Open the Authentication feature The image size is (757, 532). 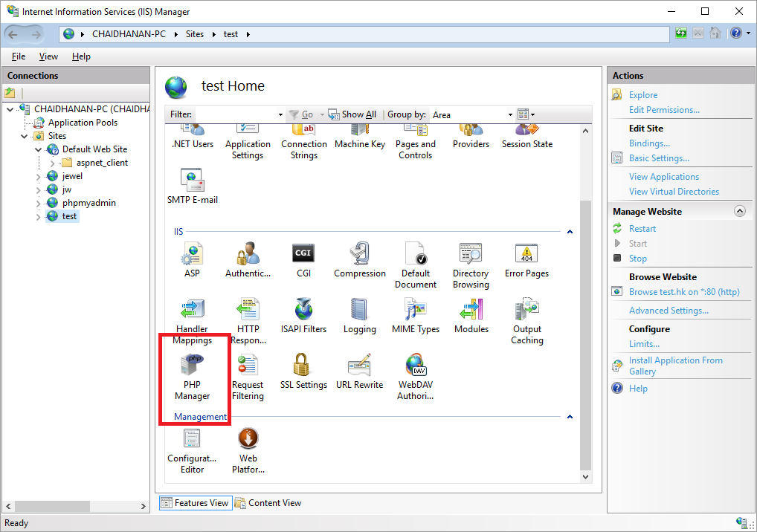pyautogui.click(x=248, y=261)
